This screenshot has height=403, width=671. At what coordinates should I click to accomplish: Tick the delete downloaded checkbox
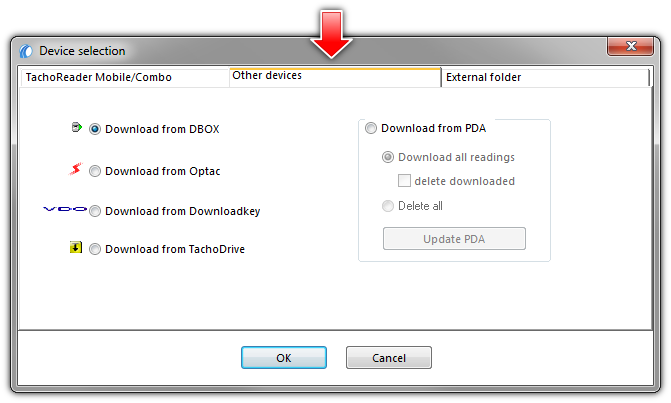coord(404,181)
